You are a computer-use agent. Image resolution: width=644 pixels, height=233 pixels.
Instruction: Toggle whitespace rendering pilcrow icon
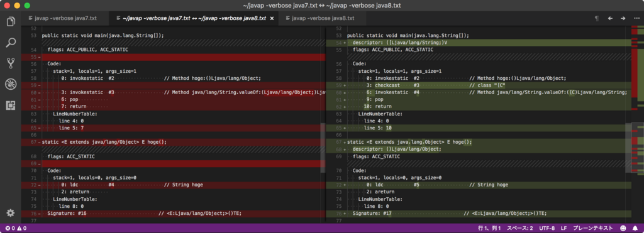[x=596, y=18]
